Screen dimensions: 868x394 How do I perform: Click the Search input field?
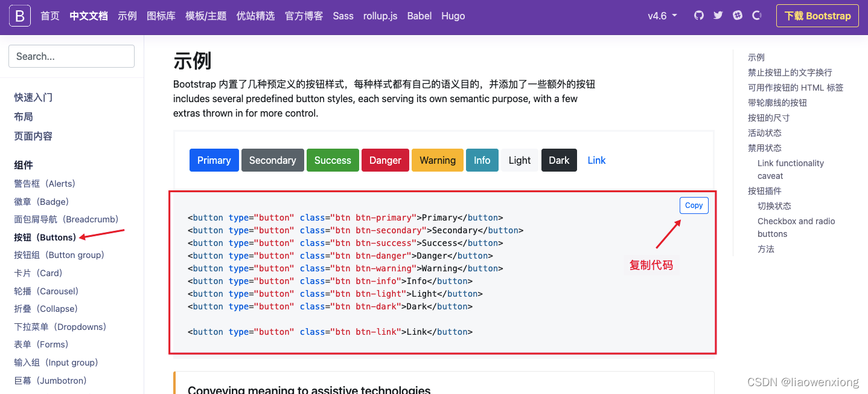pos(71,56)
